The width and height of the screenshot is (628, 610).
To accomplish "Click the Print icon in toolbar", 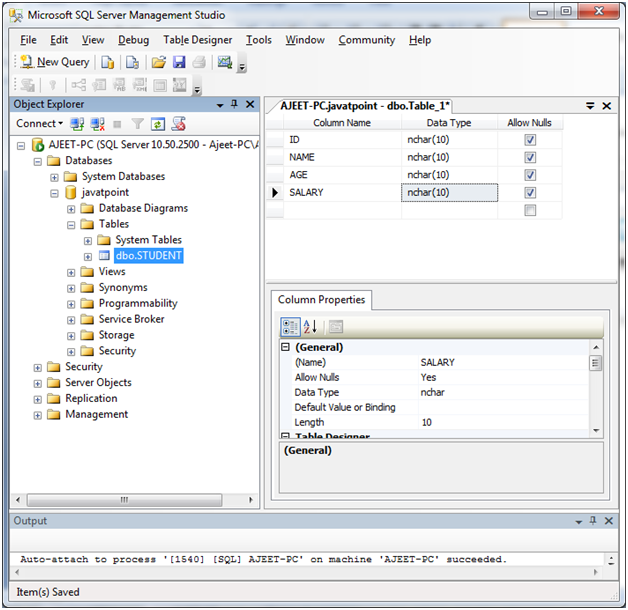I will click(x=199, y=62).
